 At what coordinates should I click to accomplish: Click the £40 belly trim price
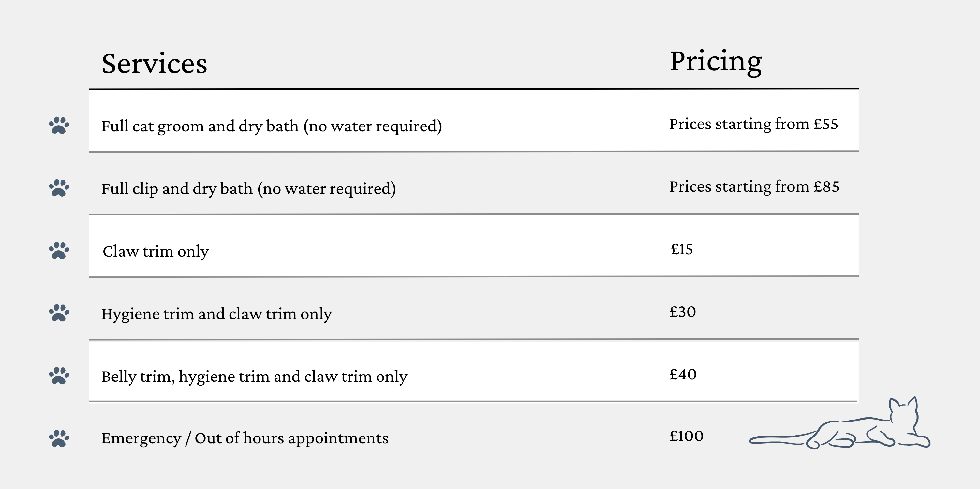point(683,375)
